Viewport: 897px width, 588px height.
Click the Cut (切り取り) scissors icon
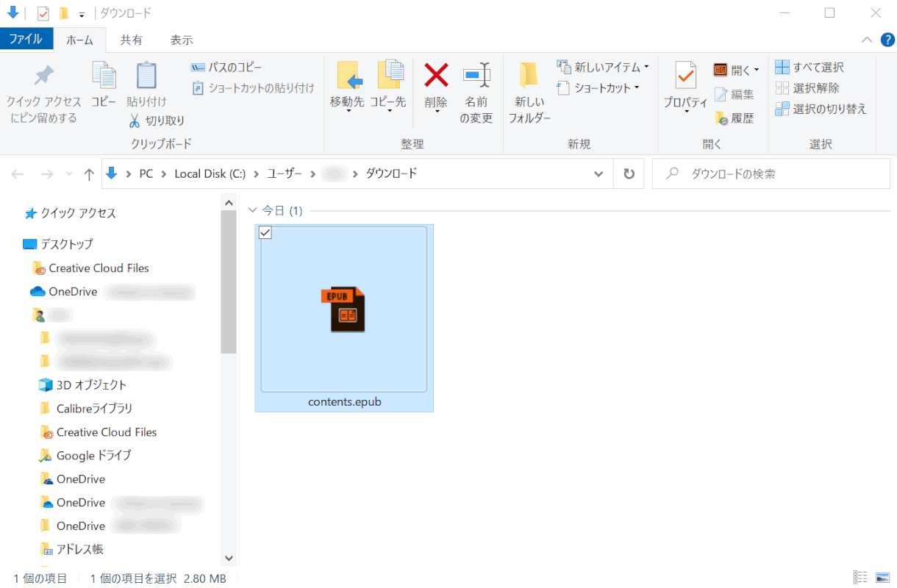click(135, 121)
